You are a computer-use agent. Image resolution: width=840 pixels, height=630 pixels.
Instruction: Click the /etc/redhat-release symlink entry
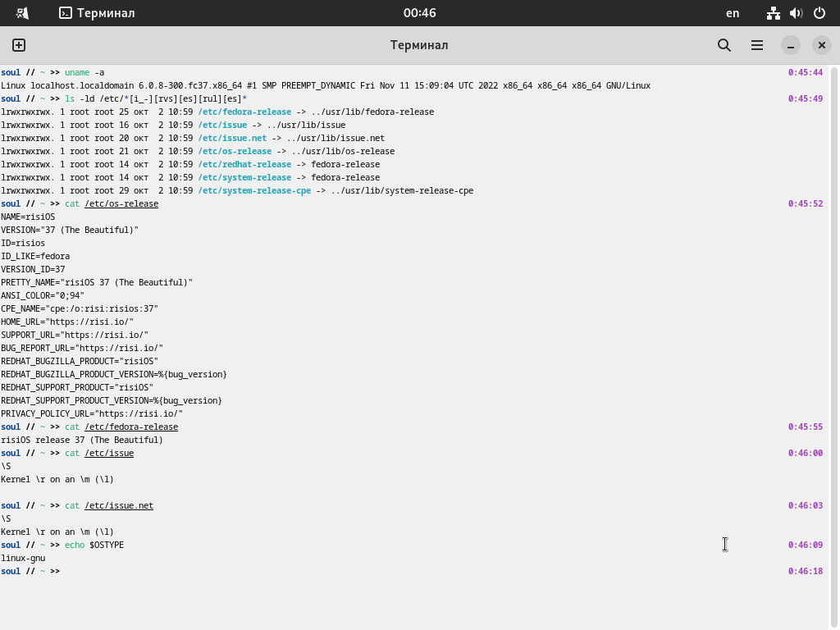point(244,164)
